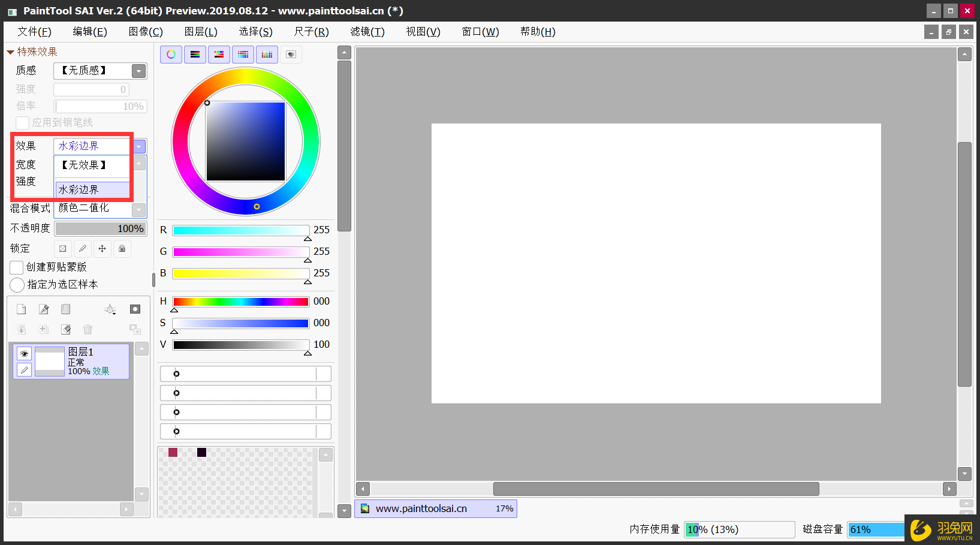Toggle the lock-all padlock button
980x545 pixels.
pyautogui.click(x=122, y=249)
